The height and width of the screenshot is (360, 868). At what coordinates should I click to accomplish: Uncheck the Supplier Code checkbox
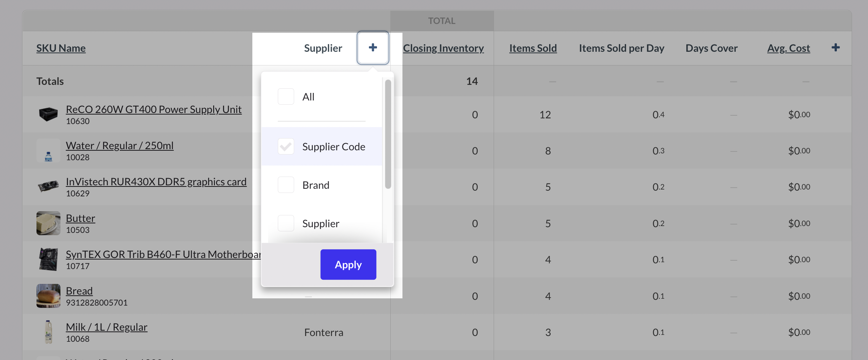coord(286,147)
